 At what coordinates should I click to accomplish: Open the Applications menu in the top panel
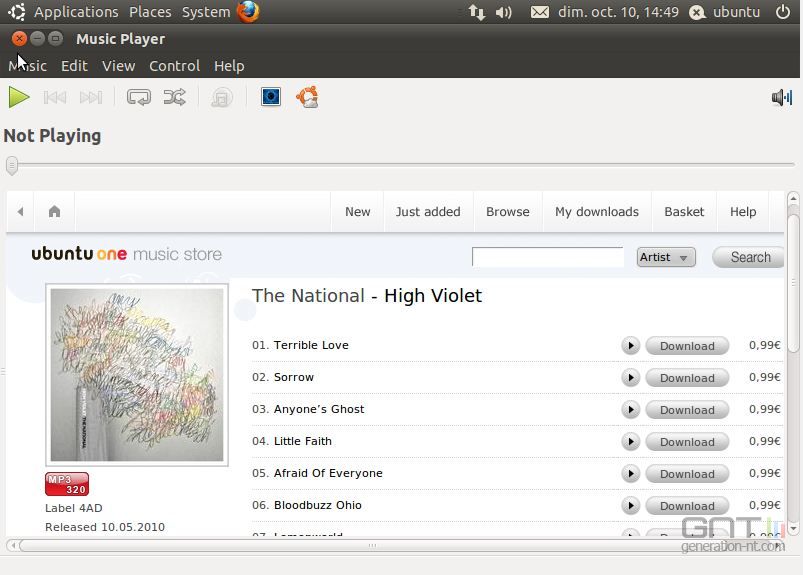pos(76,12)
